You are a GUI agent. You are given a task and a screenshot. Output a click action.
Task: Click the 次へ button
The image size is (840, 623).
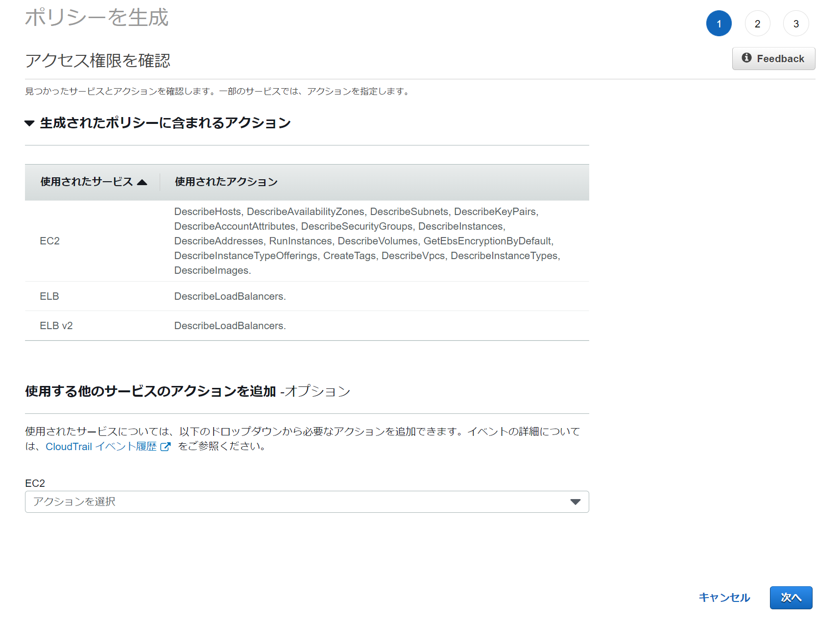791,598
